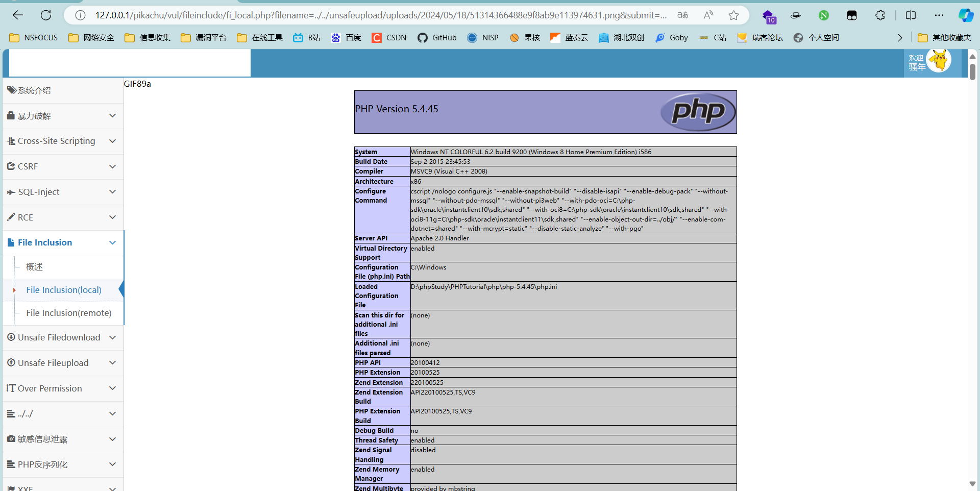Viewport: 980px width, 491px height.
Task: Open the B站 bookmark
Action: tap(307, 38)
